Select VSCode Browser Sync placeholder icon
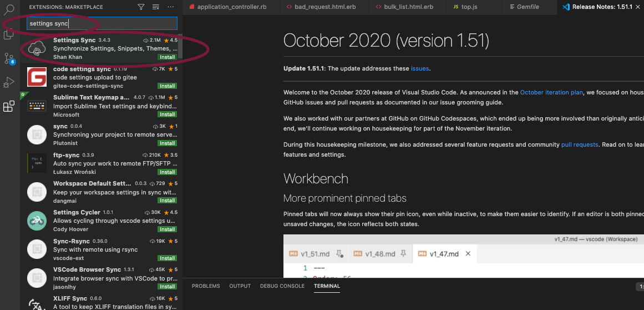The height and width of the screenshot is (310, 644). pos(37,278)
